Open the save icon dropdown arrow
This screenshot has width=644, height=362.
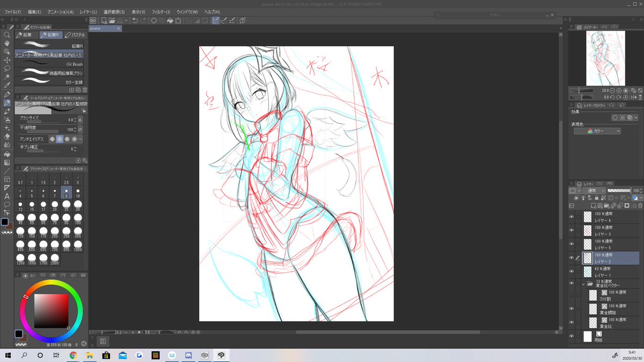127,20
